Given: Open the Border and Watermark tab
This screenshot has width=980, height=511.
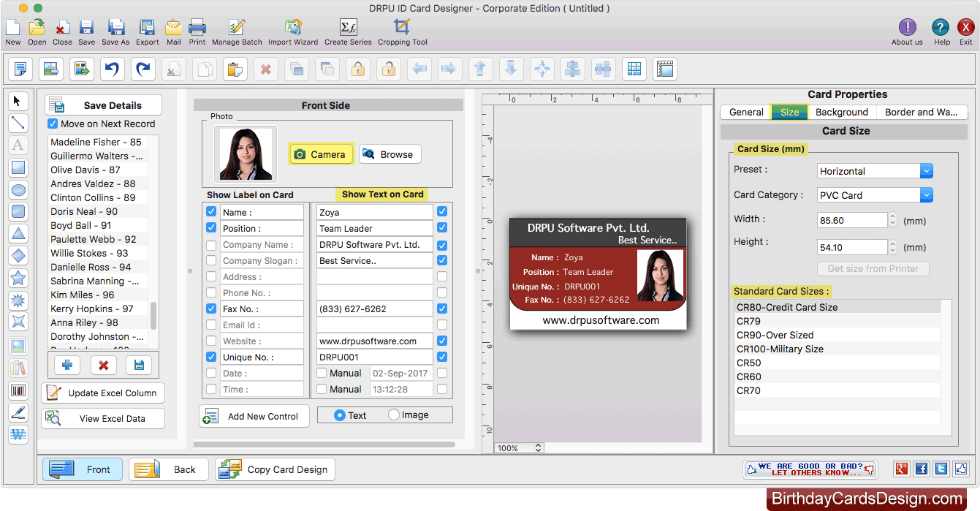Looking at the screenshot, I should pyautogui.click(x=921, y=112).
